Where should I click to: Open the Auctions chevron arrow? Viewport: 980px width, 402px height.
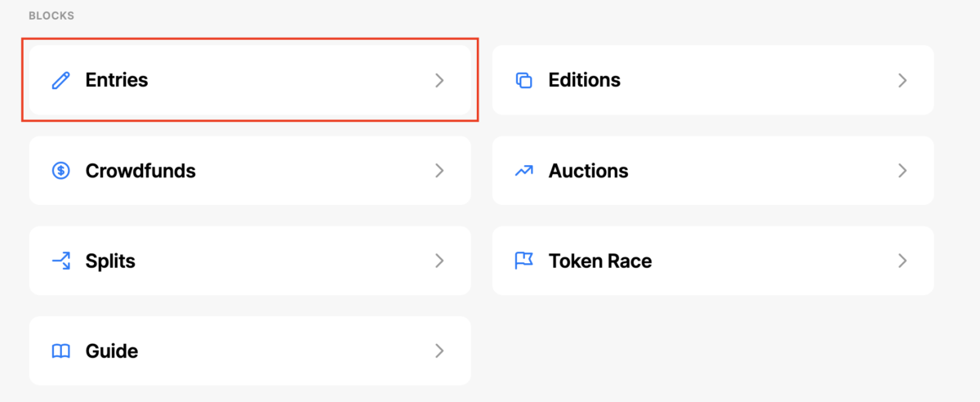(902, 171)
